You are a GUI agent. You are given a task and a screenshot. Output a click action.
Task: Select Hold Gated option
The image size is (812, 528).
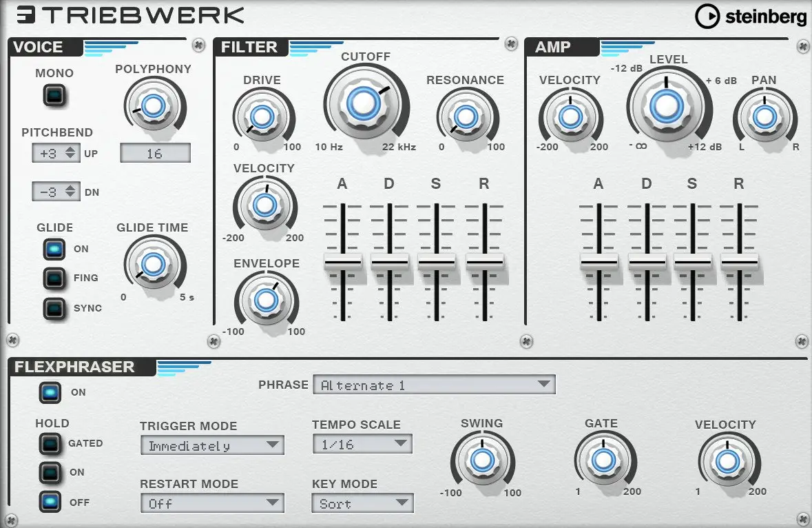pyautogui.click(x=50, y=443)
